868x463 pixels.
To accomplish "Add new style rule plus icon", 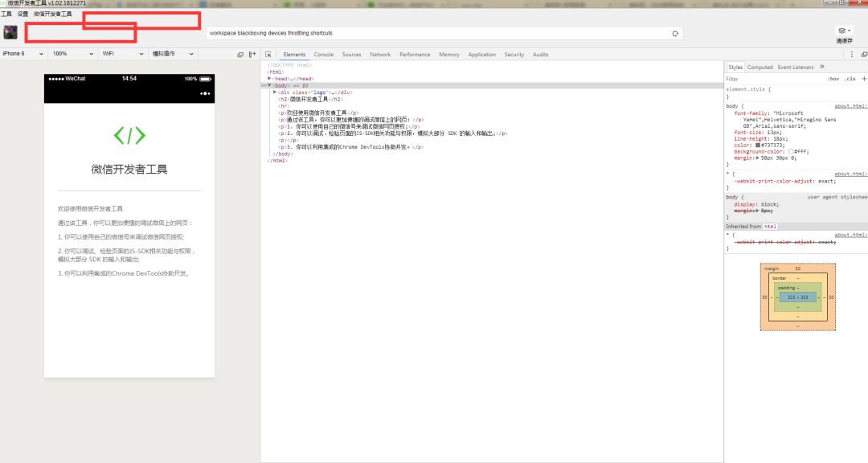I will (x=864, y=79).
